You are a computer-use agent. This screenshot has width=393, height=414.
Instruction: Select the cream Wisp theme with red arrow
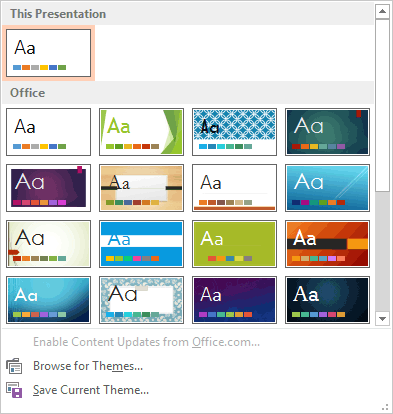coord(48,244)
